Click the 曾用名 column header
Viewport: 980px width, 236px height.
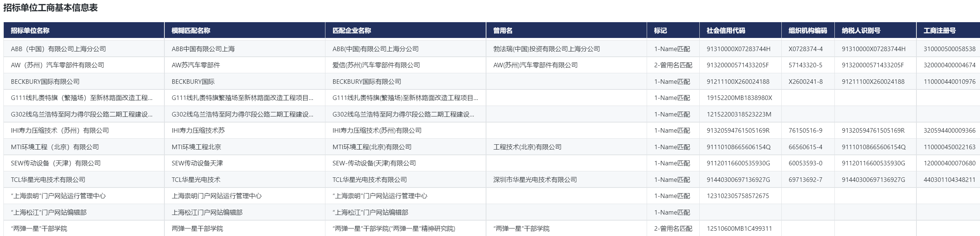tap(567, 30)
